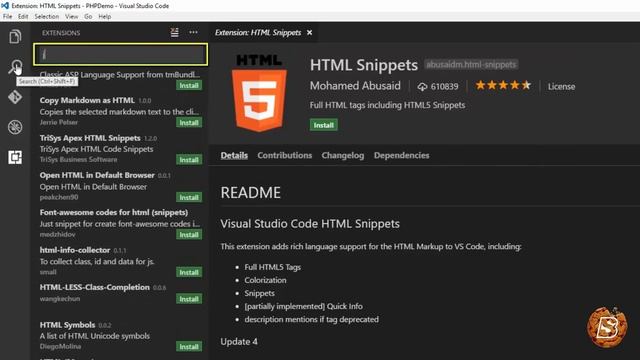This screenshot has width=640, height=360.
Task: Install the HTML Snippets extension
Action: tap(323, 125)
